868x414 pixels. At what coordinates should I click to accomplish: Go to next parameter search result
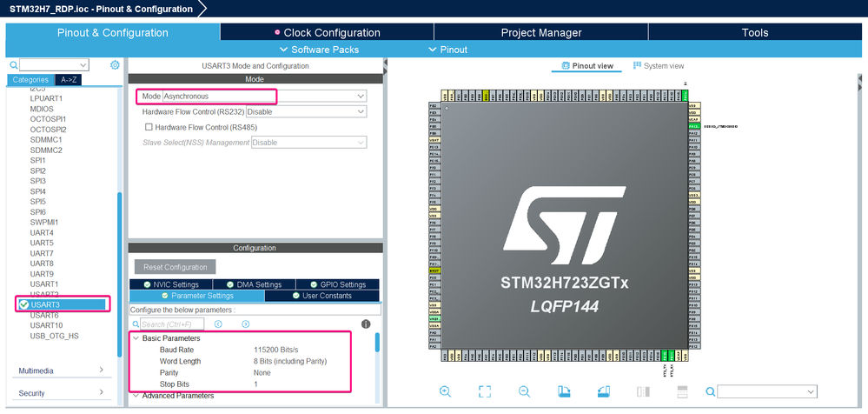click(x=246, y=324)
